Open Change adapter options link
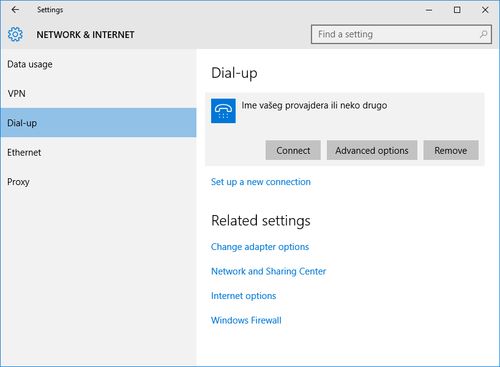 (x=260, y=247)
